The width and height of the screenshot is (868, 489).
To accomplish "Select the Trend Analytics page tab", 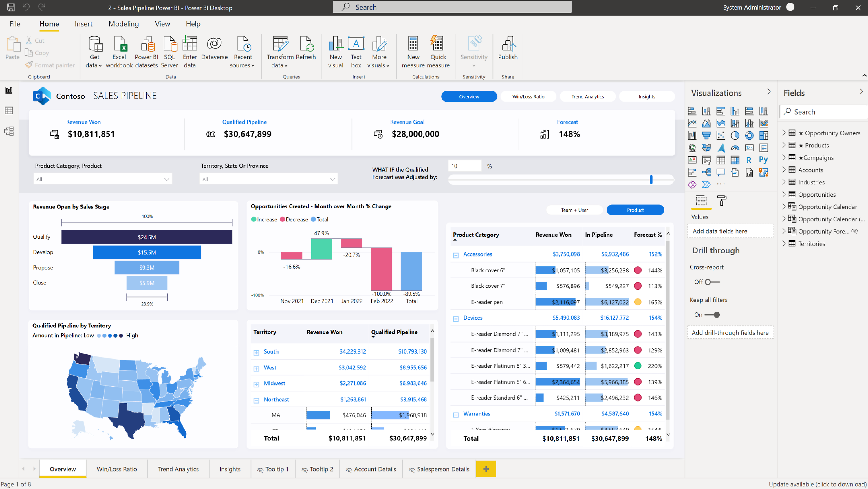I will pos(179,469).
